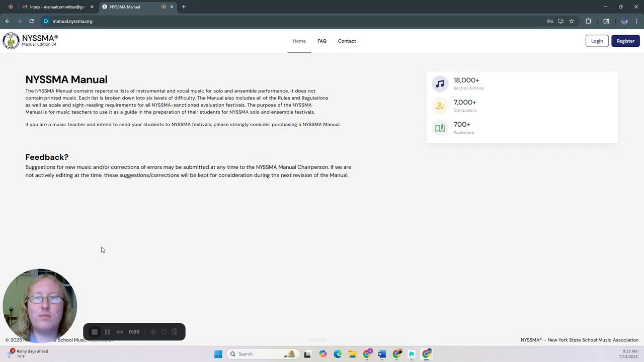Launch Copilot from the taskbar

click(323, 354)
